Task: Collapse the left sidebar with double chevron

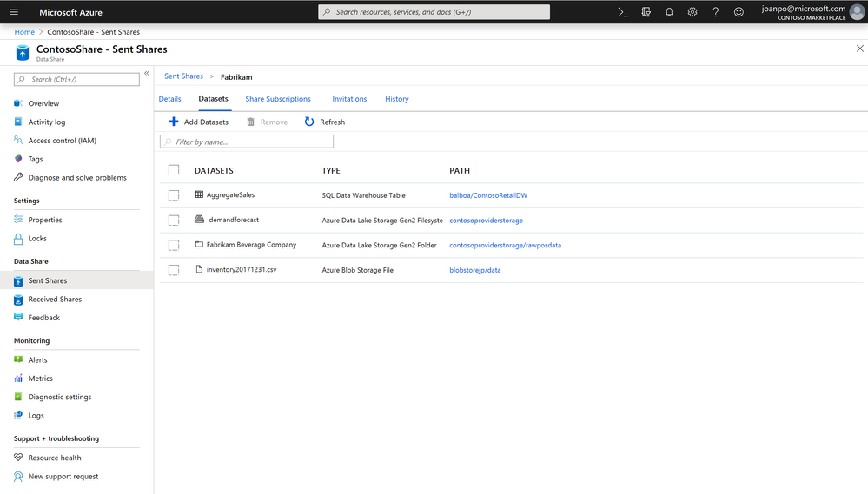Action: pyautogui.click(x=147, y=74)
